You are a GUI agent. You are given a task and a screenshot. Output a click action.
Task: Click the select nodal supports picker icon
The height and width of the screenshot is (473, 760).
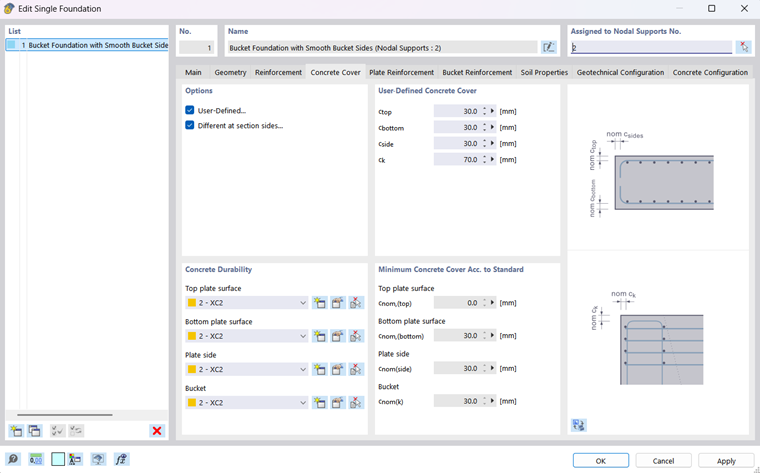click(743, 47)
